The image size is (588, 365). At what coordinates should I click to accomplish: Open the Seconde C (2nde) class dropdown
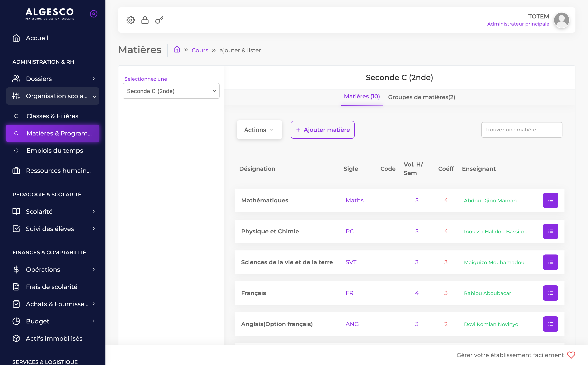[171, 91]
